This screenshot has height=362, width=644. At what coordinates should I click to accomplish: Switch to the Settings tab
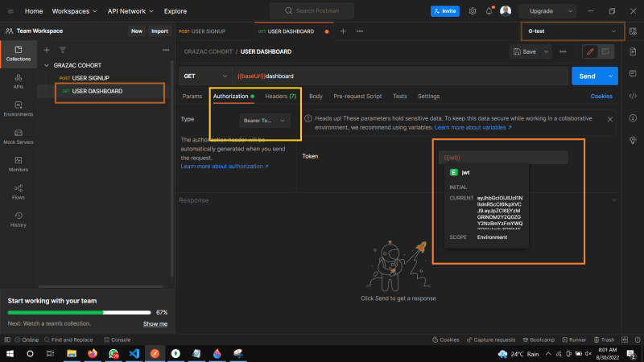click(428, 96)
